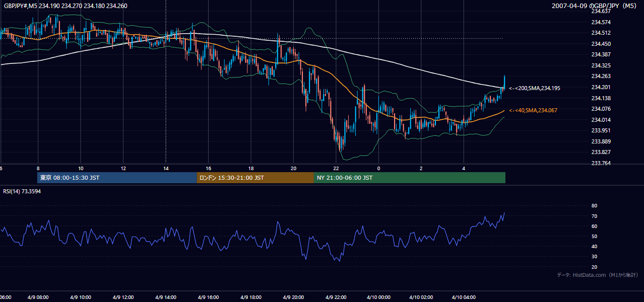
Task: Click the 233.827 price axis label
Action: 601,152
